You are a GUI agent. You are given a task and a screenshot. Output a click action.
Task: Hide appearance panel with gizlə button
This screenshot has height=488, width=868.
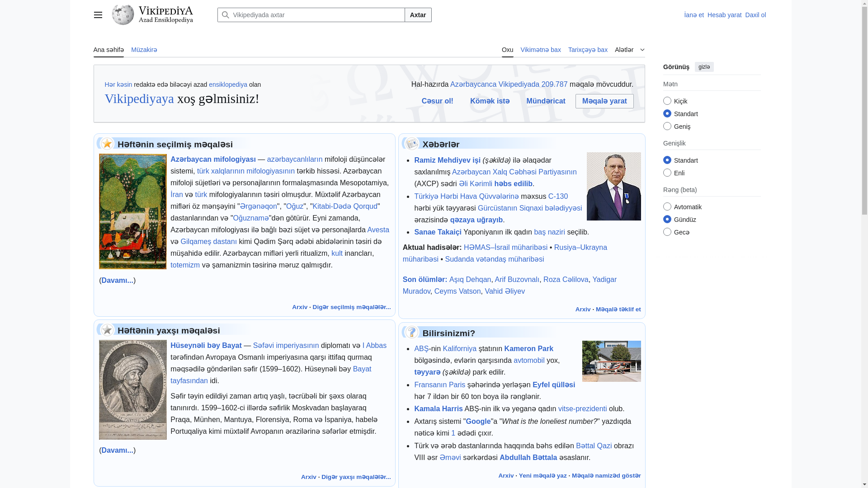click(704, 67)
